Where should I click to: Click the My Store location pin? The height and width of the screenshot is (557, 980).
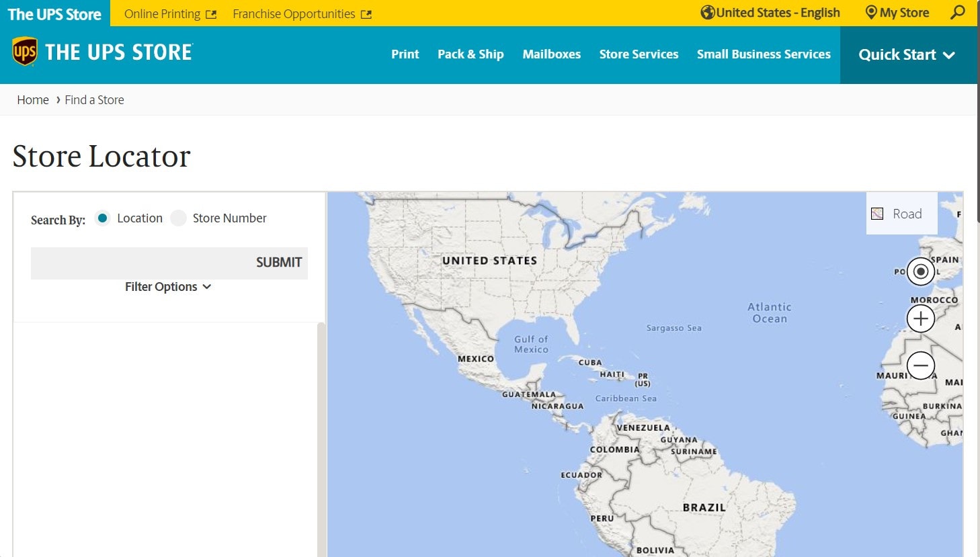pyautogui.click(x=871, y=12)
